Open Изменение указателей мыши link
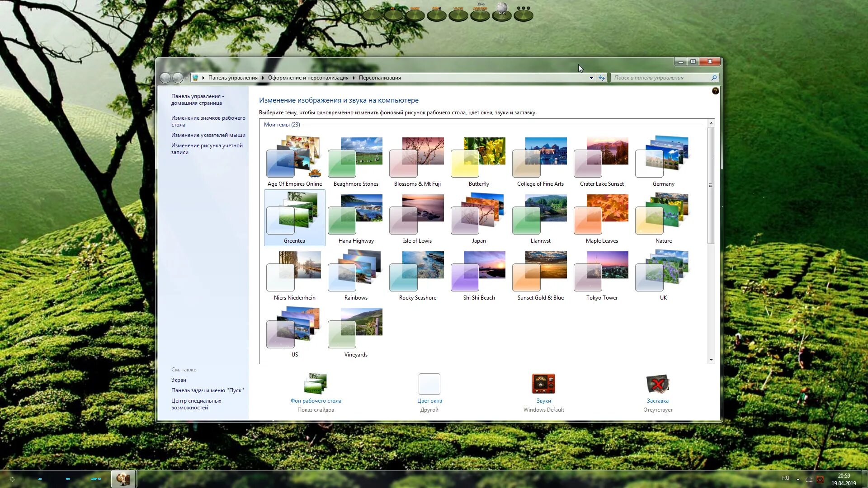Viewport: 868px width, 488px height. click(x=208, y=135)
